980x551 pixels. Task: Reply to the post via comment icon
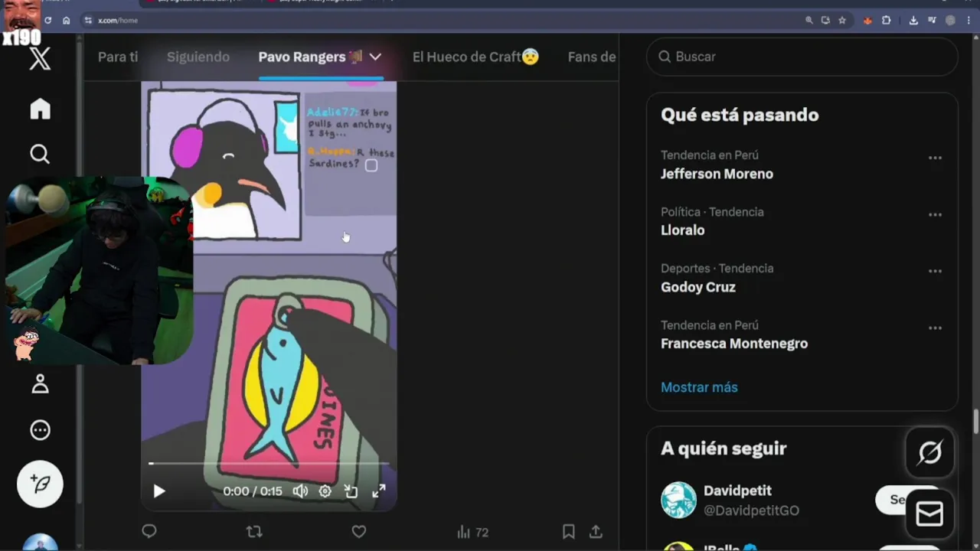149,531
